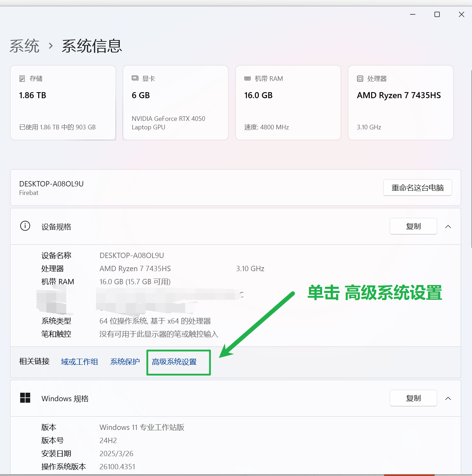This screenshot has height=476, width=472.
Task: Copy device specs with the 复制 button
Action: coord(413,226)
